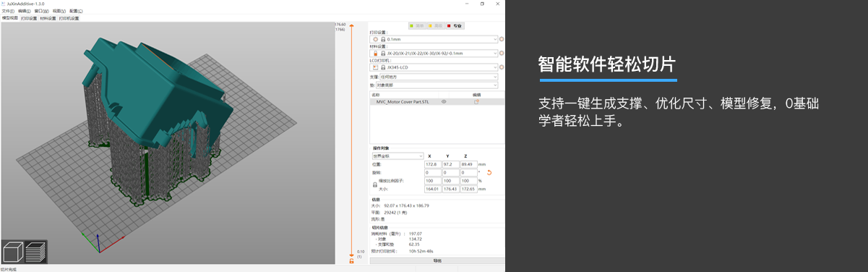This screenshot has width=868, height=272.
Task: Open the 0.1mm print settings dropdown
Action: point(434,39)
